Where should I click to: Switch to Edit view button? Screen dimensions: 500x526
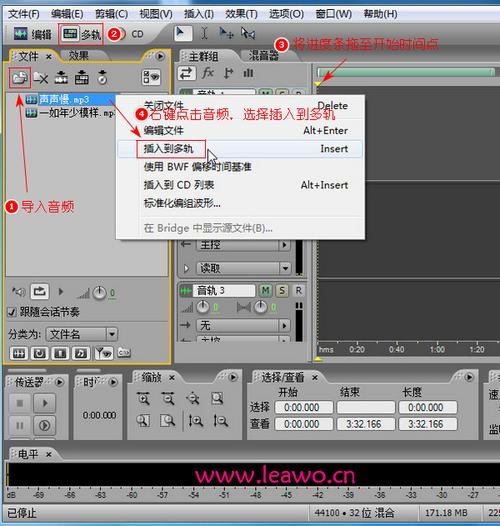33,34
